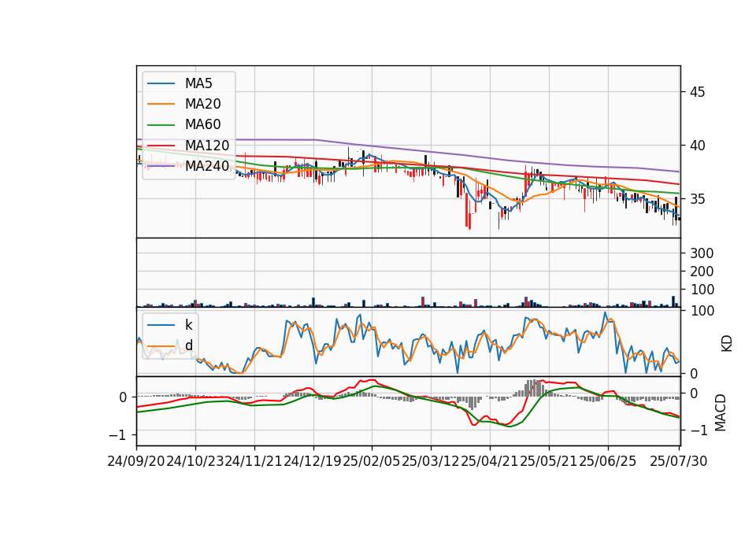
Task: Click the blue MA5 legend line sample
Action: (161, 84)
